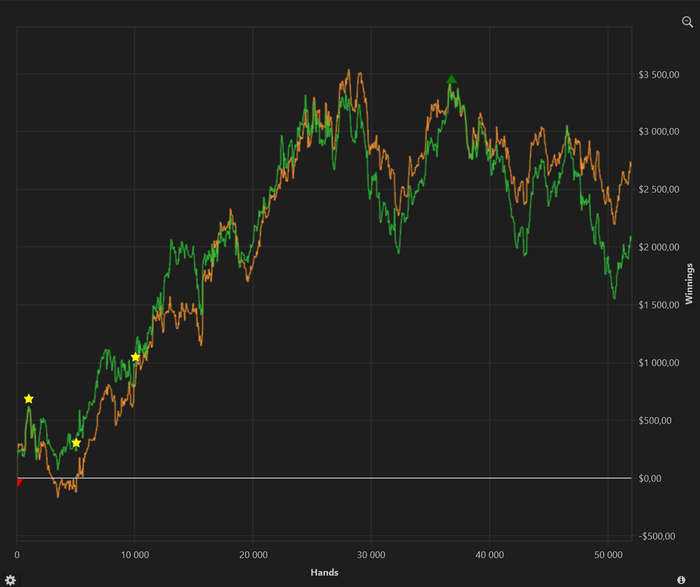Open the graph settings gear icon
This screenshot has height=587, width=700.
point(11,580)
